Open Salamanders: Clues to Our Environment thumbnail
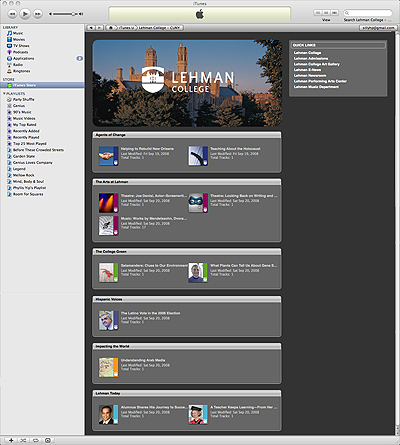The height and width of the screenshot is (445, 400). point(108,273)
